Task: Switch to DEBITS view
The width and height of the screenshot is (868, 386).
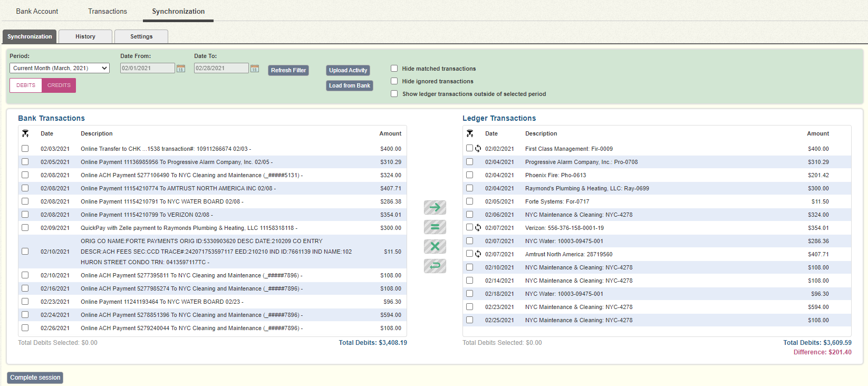Action: (26, 85)
